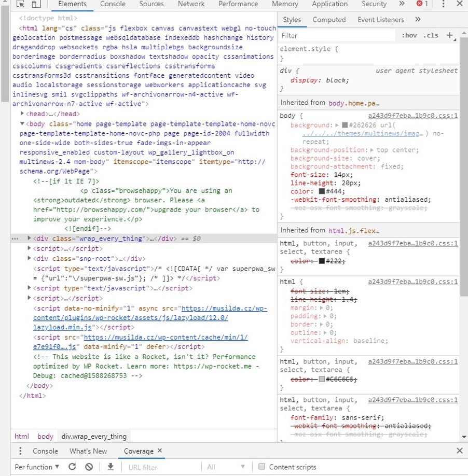Expand the wrap_every_thing div node
Screen dimensions: 468x476
pyautogui.click(x=29, y=238)
